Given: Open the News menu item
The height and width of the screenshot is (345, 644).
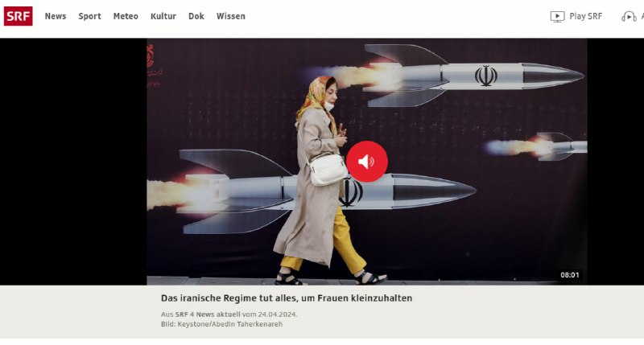Looking at the screenshot, I should pos(56,16).
